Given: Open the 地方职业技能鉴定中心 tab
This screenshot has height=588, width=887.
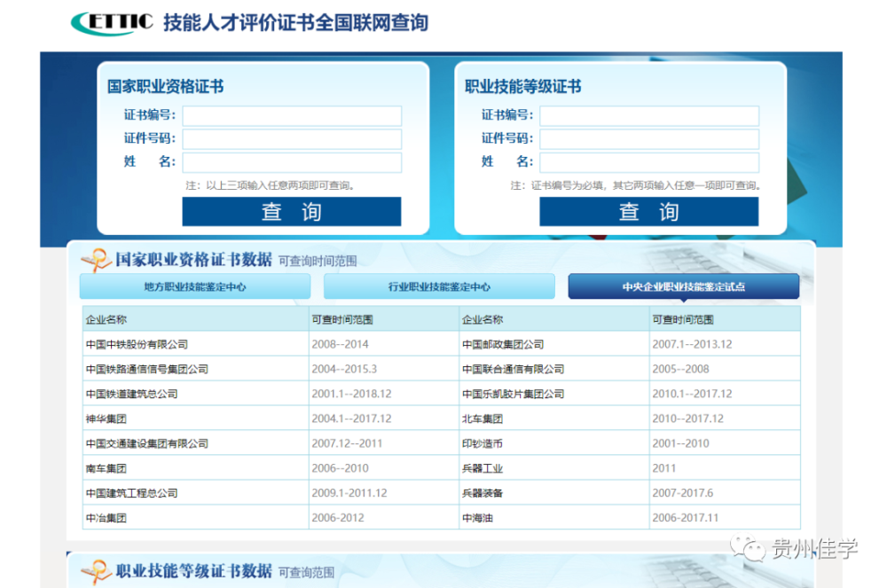Looking at the screenshot, I should 195,286.
